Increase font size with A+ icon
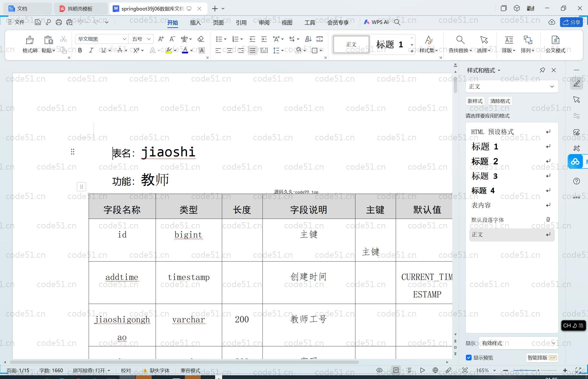Image resolution: width=588 pixels, height=379 pixels. [x=161, y=39]
